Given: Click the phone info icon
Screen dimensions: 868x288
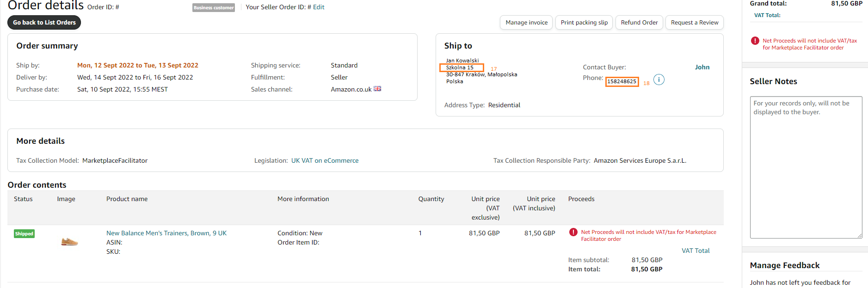Looking at the screenshot, I should (659, 80).
